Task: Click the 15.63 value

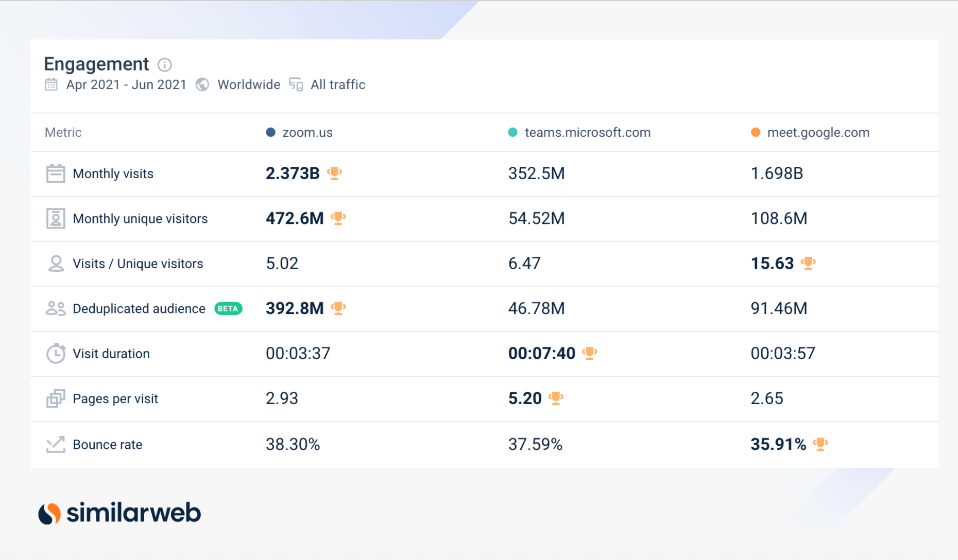Action: pyautogui.click(x=772, y=264)
